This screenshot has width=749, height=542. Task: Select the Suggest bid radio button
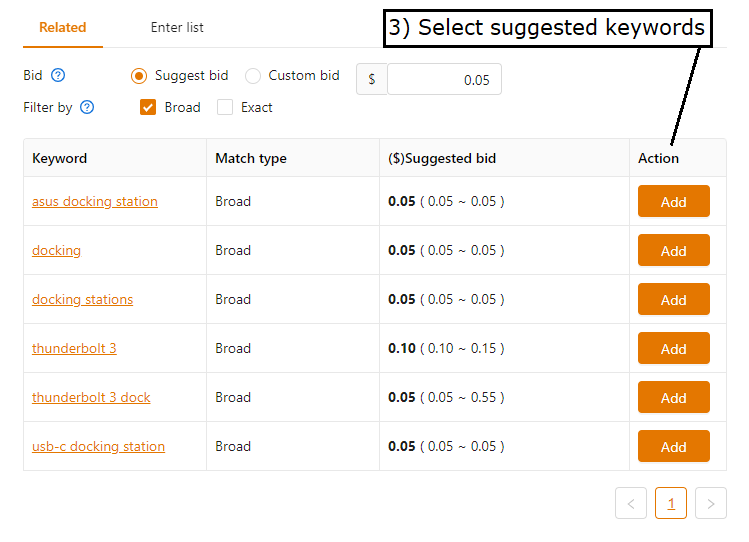[139, 76]
